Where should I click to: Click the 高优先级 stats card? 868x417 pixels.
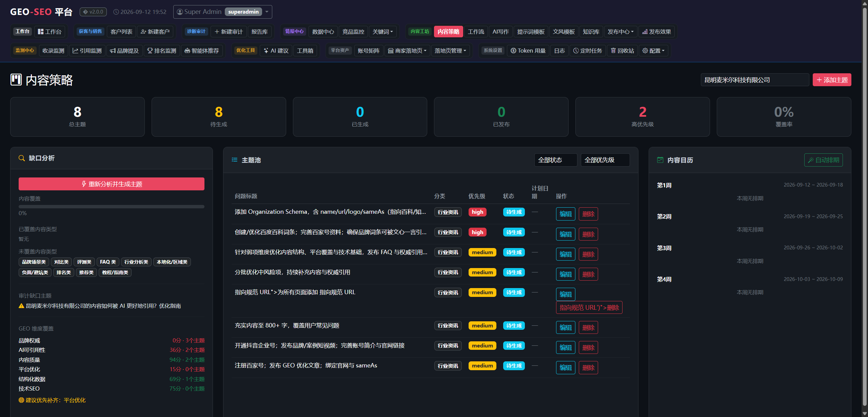tap(642, 117)
